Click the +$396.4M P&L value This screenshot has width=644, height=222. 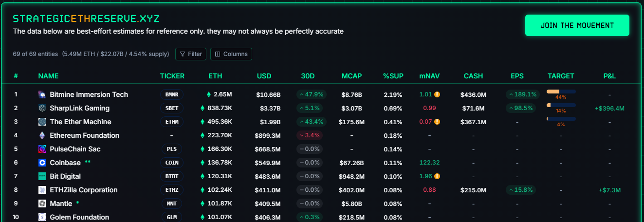click(x=609, y=108)
